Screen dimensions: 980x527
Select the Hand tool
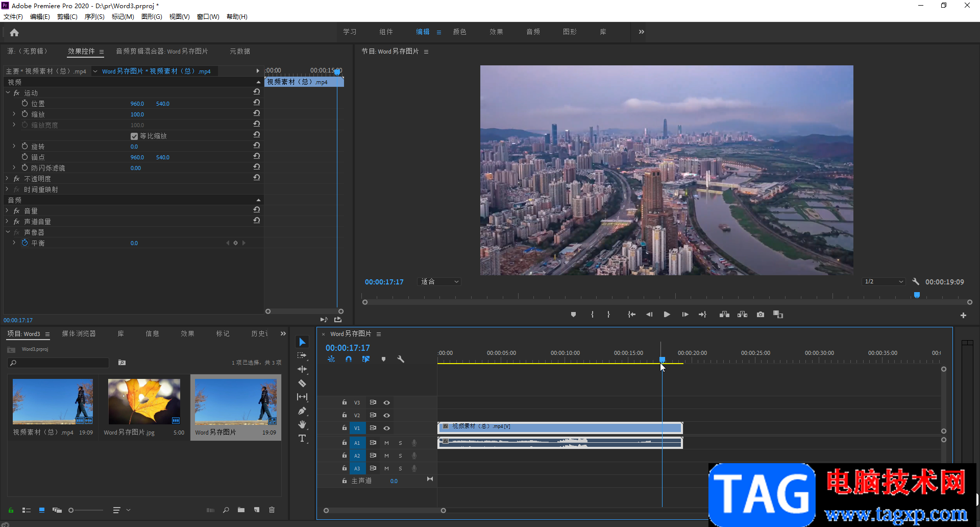click(x=302, y=424)
